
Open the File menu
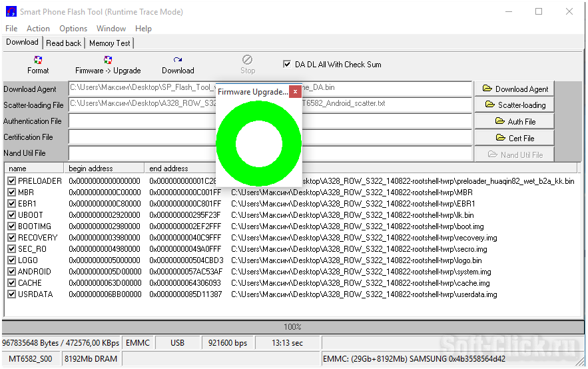[11, 29]
